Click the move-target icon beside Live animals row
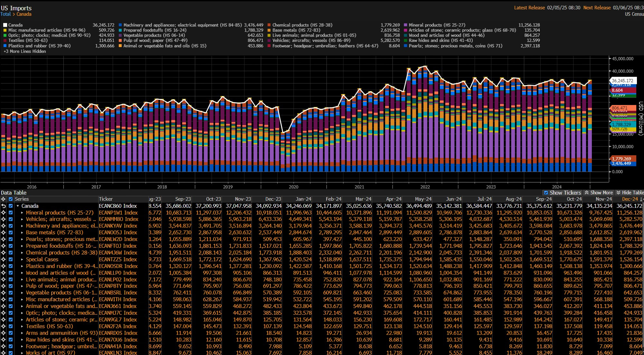 pyautogui.click(x=4, y=279)
